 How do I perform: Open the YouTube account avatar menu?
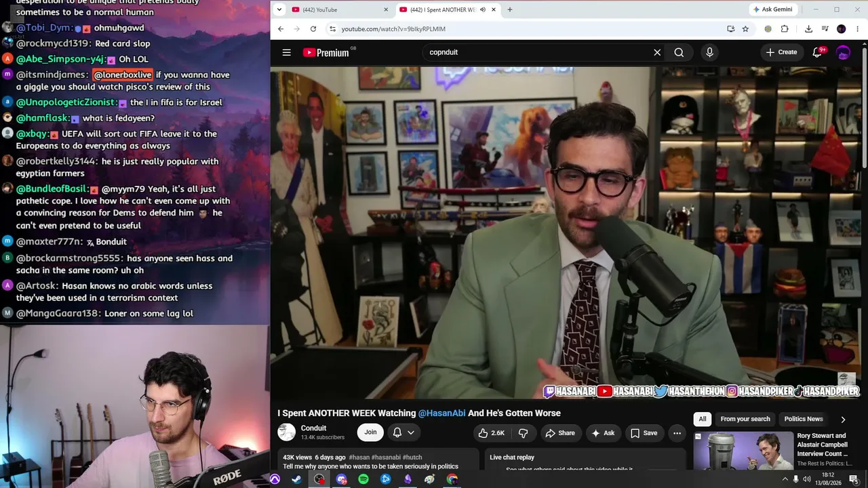(x=844, y=52)
